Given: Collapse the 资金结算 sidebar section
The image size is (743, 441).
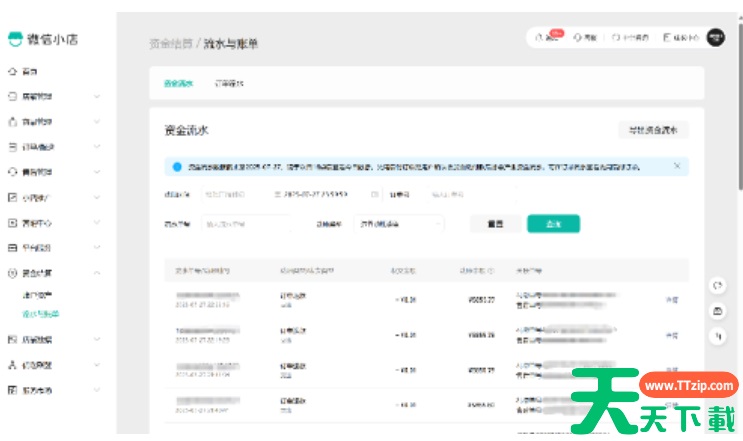Looking at the screenshot, I should pyautogui.click(x=97, y=272).
